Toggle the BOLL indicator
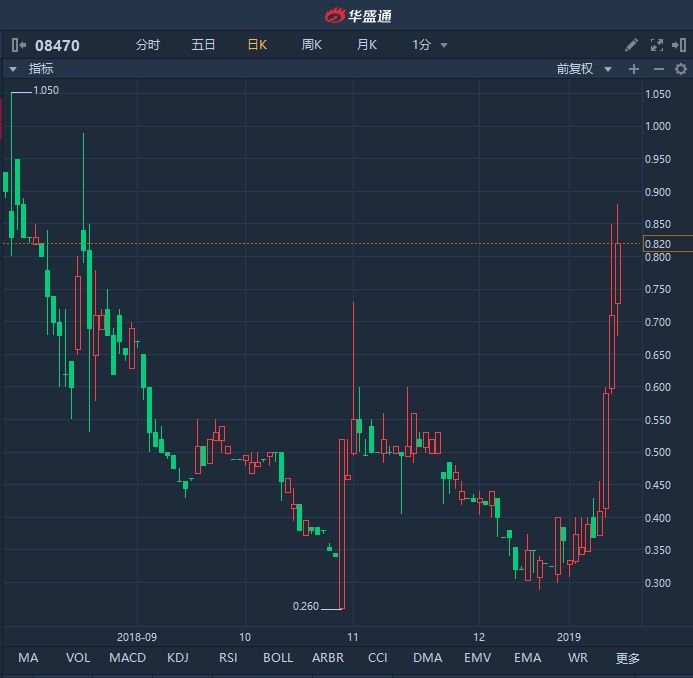This screenshot has width=693, height=678. 278,657
